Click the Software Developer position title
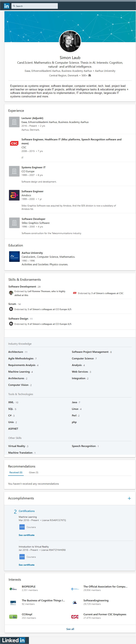Screen dimensions: 136x644 [34, 219]
